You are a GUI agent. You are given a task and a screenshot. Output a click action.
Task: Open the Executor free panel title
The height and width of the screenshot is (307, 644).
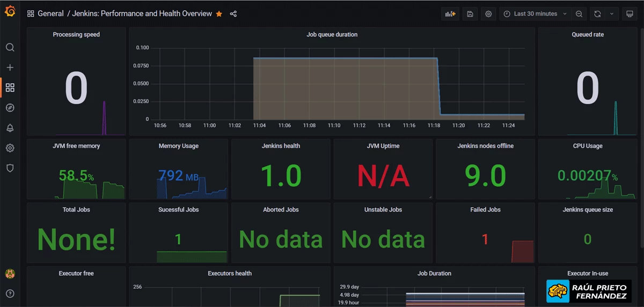[76, 274]
